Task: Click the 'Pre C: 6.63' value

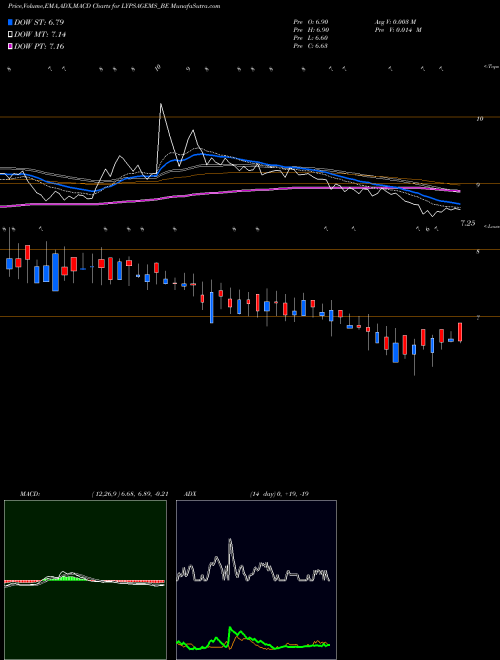Action: coord(311,46)
